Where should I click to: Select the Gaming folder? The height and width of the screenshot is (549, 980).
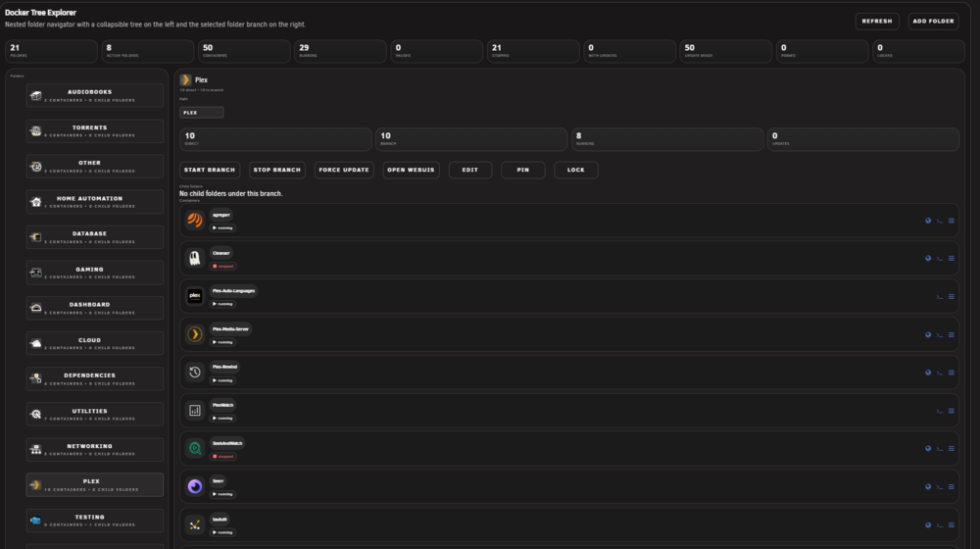click(x=94, y=273)
